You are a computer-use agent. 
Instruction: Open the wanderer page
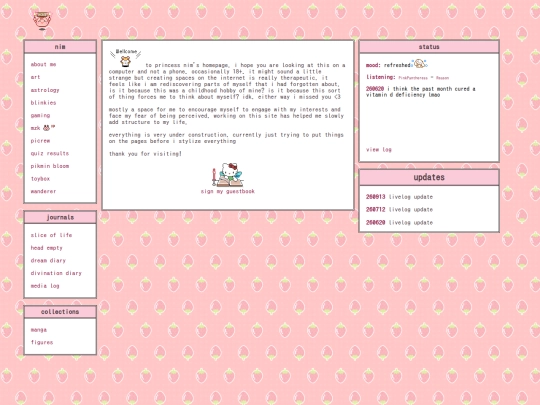coord(43,191)
